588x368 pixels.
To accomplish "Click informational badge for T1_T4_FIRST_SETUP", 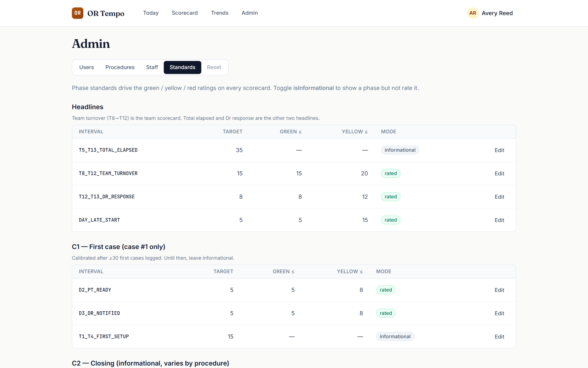I will (395, 336).
